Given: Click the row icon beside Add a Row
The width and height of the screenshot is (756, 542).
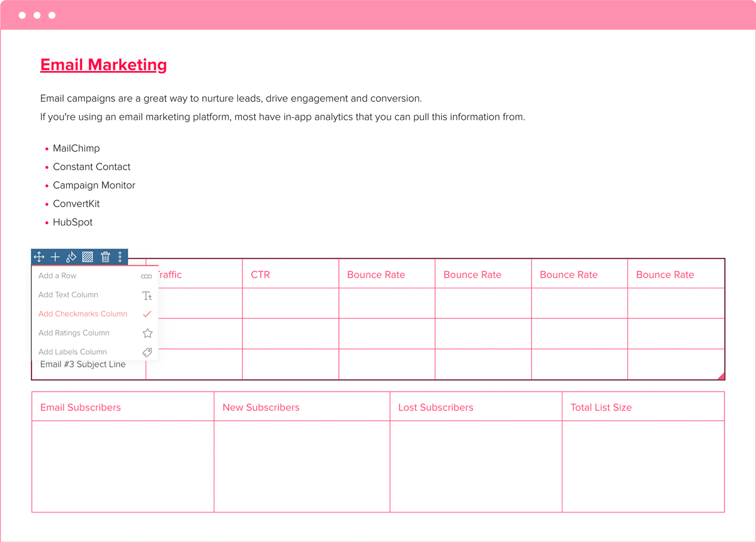Looking at the screenshot, I should pos(146,276).
